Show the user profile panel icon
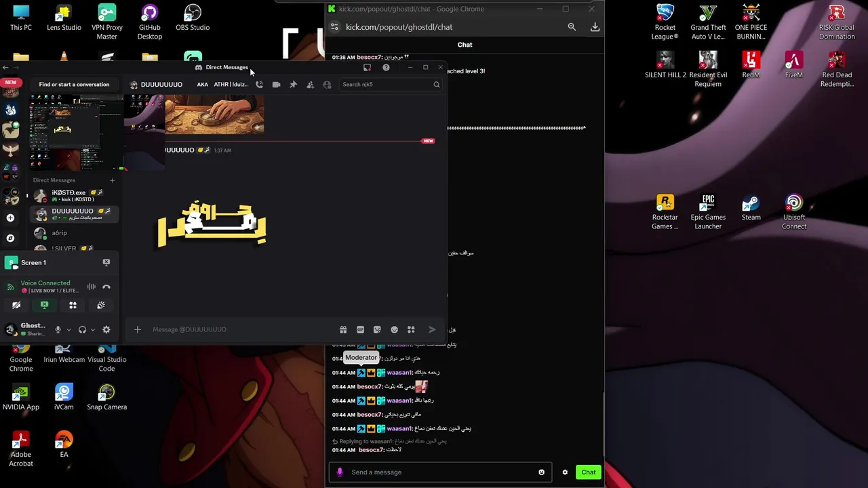The width and height of the screenshot is (868, 488). coord(327,85)
